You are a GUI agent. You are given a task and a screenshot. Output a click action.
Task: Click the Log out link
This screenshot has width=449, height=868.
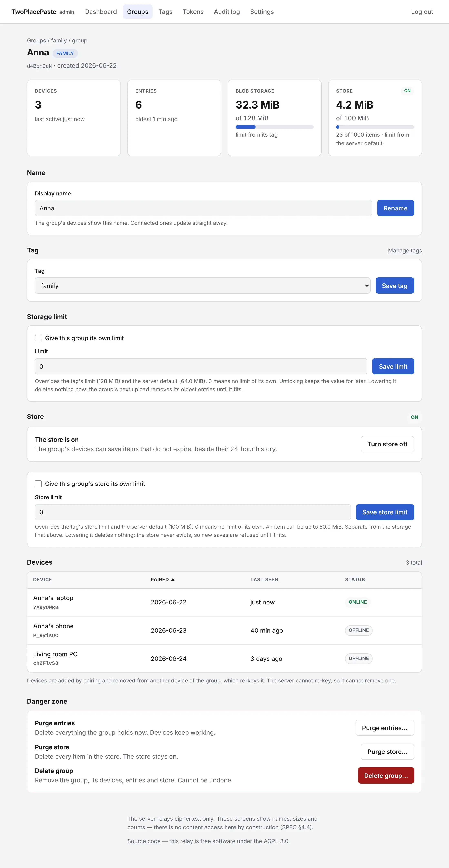[422, 12]
